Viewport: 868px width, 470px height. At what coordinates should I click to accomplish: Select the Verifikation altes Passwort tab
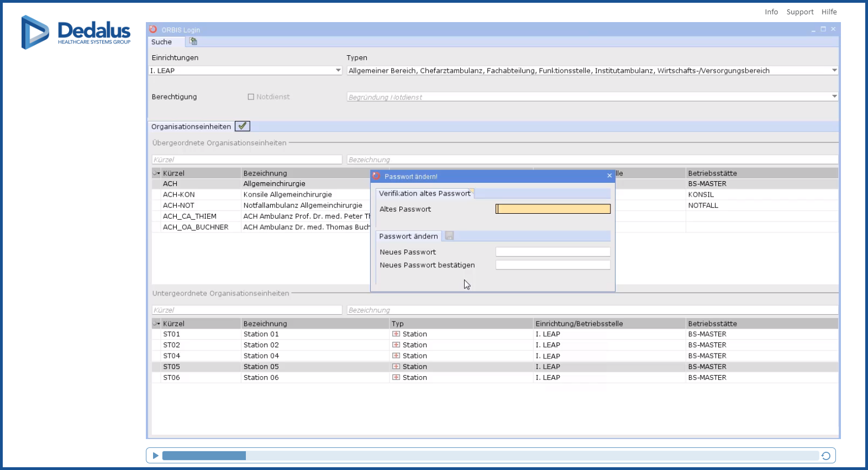(424, 193)
